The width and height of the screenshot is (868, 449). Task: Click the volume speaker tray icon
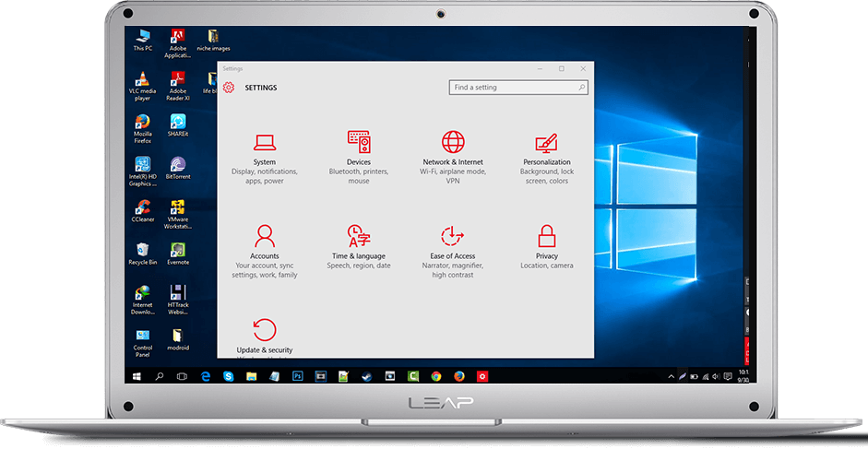(717, 376)
